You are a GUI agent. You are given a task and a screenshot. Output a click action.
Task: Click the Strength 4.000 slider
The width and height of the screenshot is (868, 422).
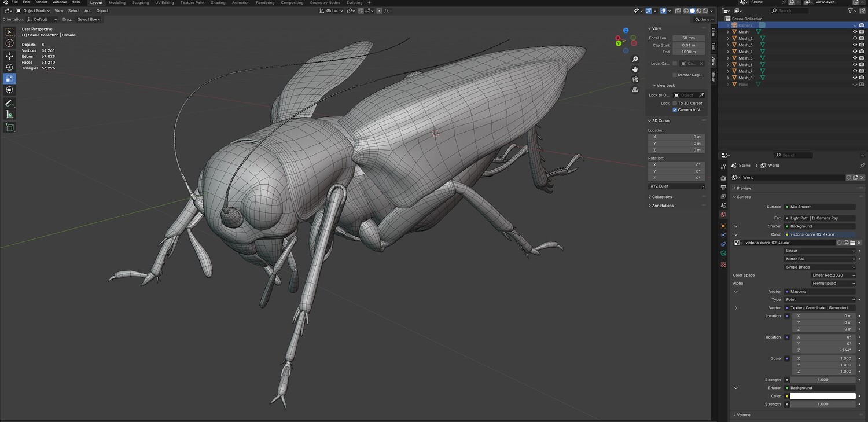click(x=823, y=380)
